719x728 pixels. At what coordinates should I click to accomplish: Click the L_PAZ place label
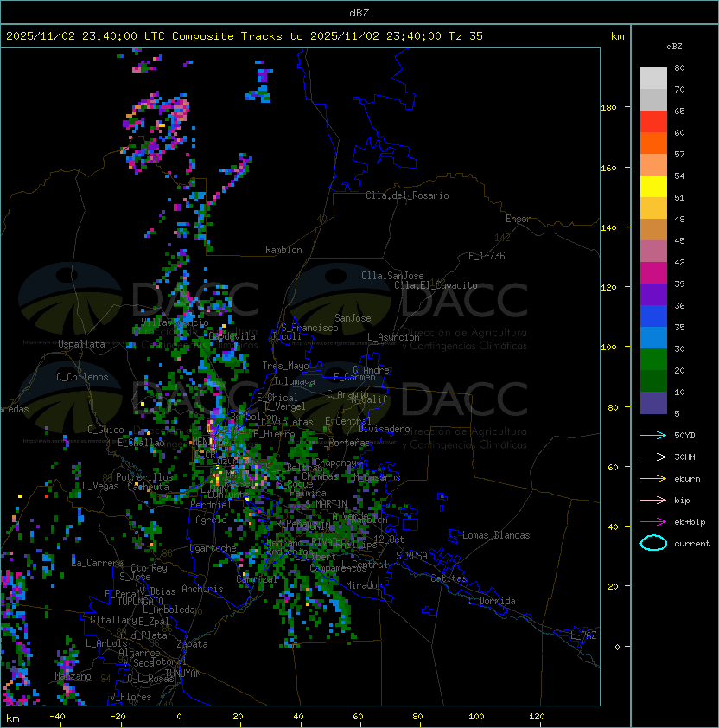tap(583, 635)
